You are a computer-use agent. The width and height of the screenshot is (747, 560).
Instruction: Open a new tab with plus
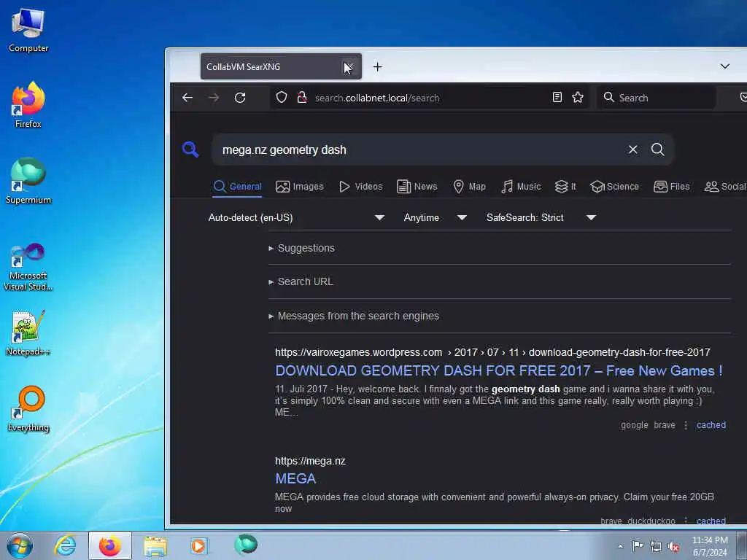point(377,66)
